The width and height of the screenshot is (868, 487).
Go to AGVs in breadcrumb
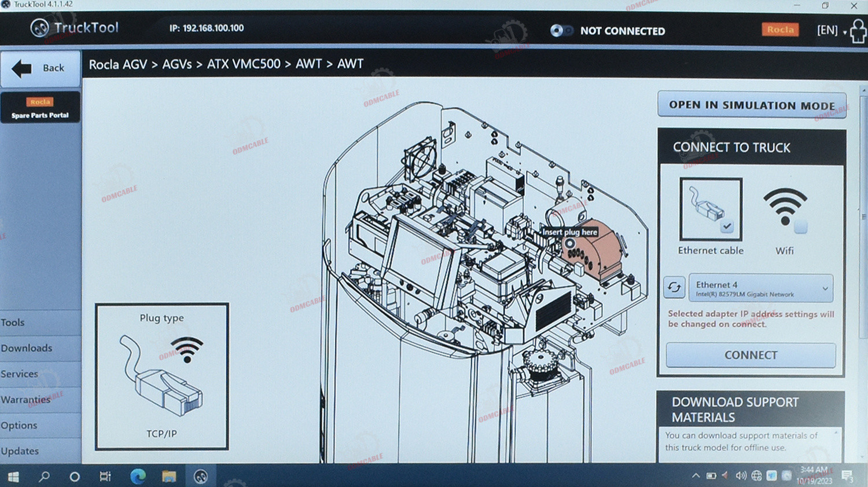(x=176, y=64)
